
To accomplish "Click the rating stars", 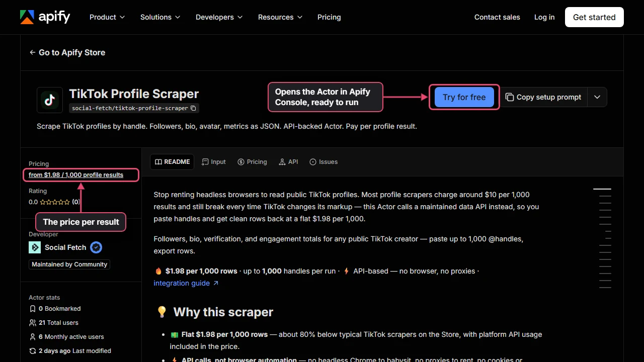I will pos(55,202).
